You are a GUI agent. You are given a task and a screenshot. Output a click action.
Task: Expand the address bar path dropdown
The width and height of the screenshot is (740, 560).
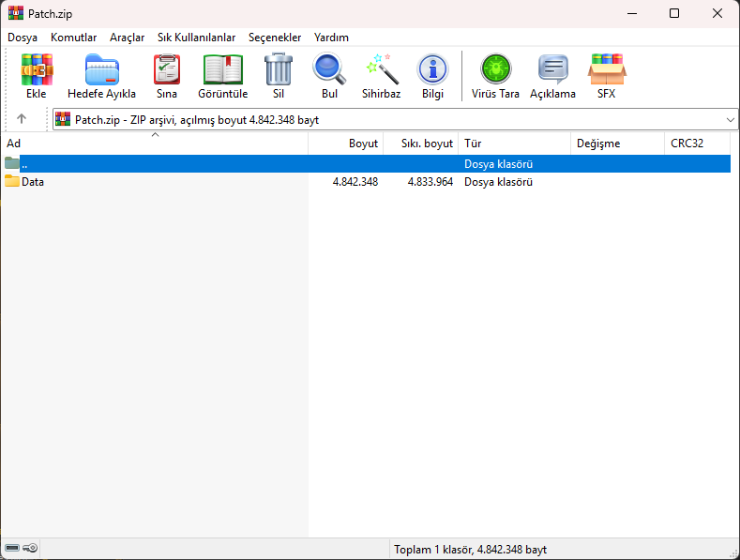[x=730, y=120]
